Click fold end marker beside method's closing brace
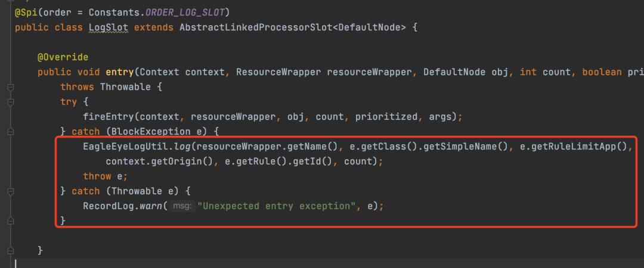 point(11,250)
